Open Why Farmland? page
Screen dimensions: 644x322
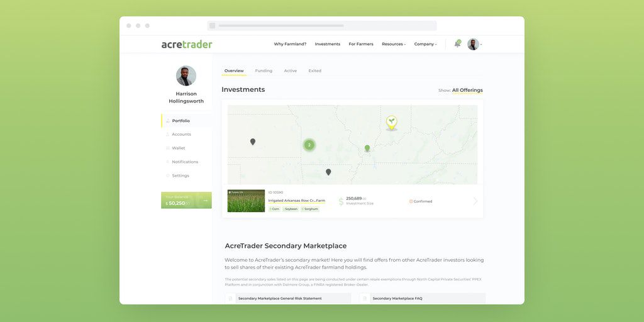[x=290, y=44]
